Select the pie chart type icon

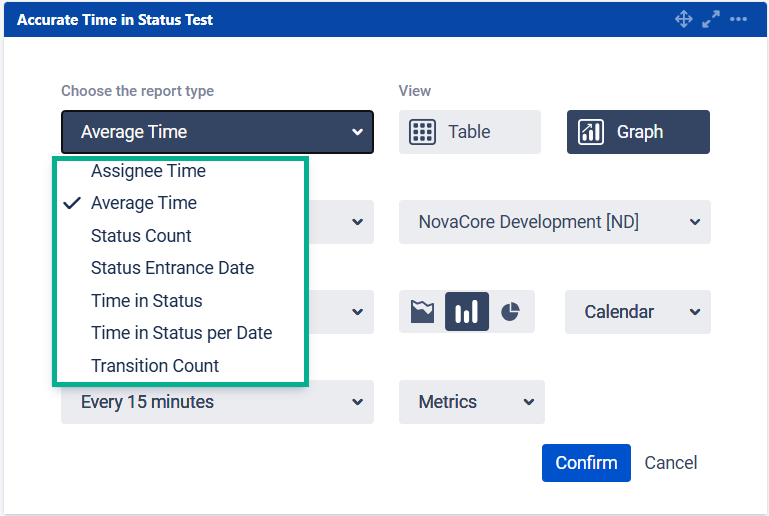pyautogui.click(x=510, y=312)
